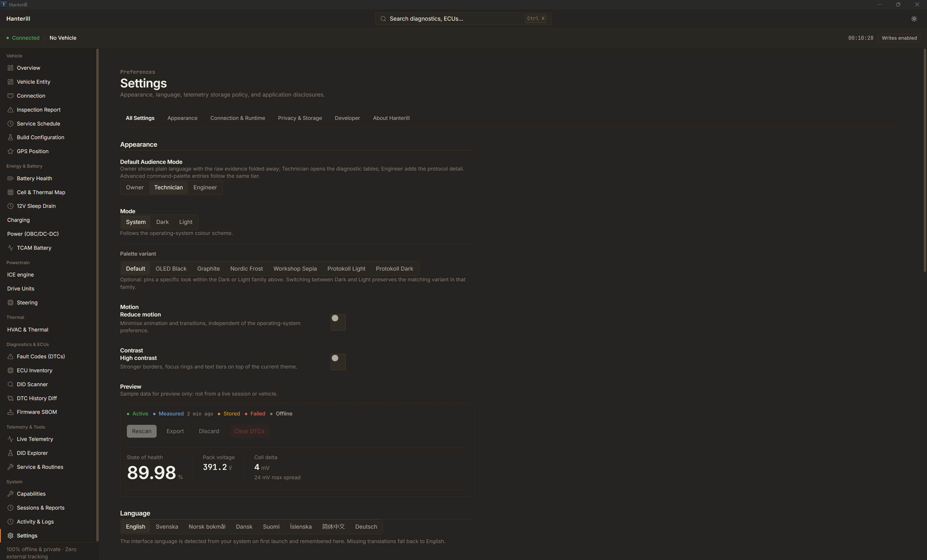Switch to Connection & Runtime tab
Image resolution: width=927 pixels, height=560 pixels.
(x=237, y=118)
